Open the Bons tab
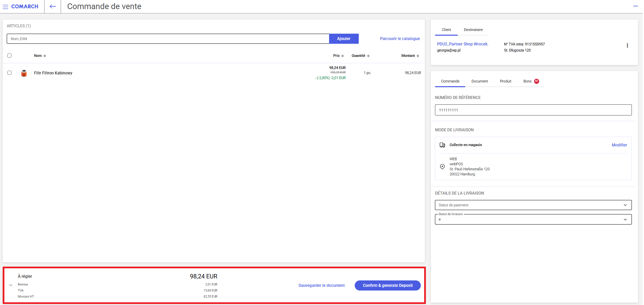The height and width of the screenshot is (305, 644). click(x=527, y=81)
